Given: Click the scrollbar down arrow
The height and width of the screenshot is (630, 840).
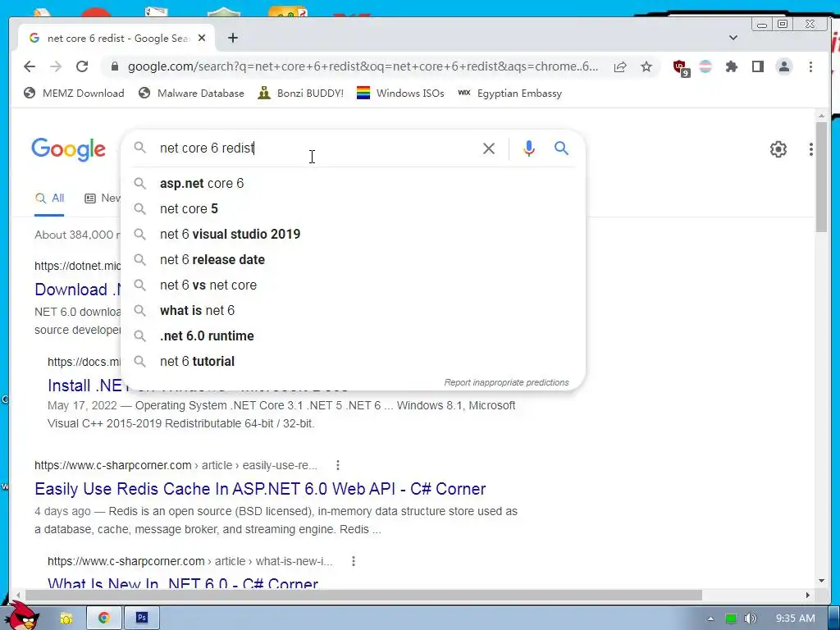Looking at the screenshot, I should [821, 581].
